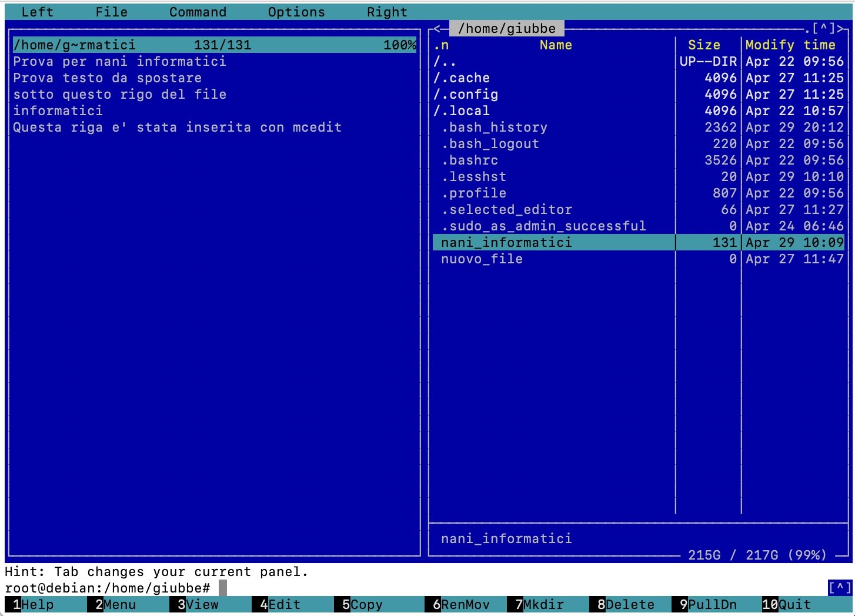Click the line 'Prova per nani informatici'
This screenshot has width=855, height=616.
pyautogui.click(x=119, y=61)
